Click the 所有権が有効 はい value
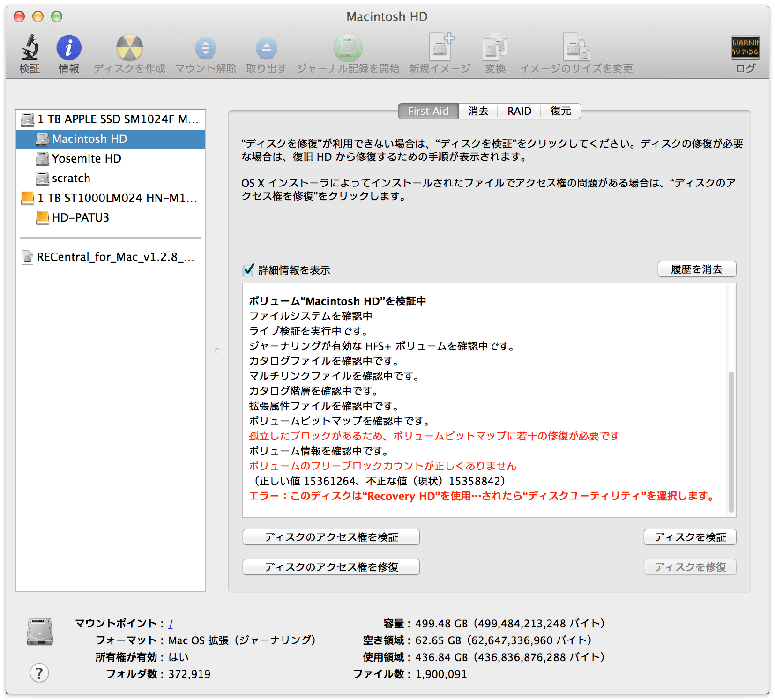The height and width of the screenshot is (700, 775). pyautogui.click(x=178, y=657)
